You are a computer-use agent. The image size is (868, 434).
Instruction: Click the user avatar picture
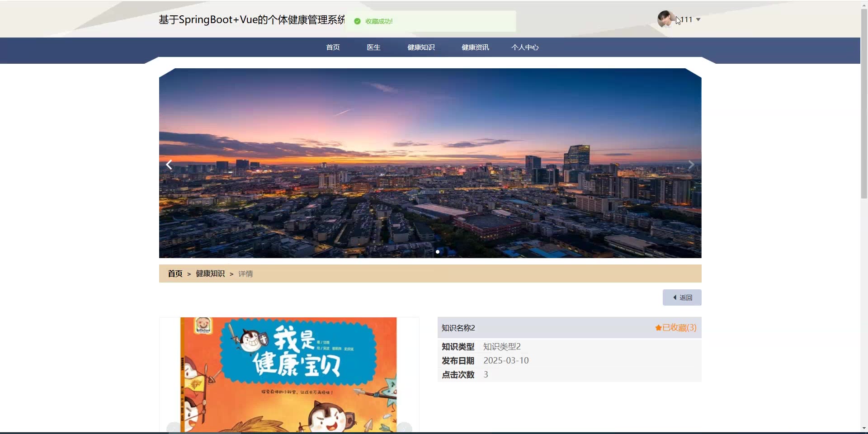[666, 19]
